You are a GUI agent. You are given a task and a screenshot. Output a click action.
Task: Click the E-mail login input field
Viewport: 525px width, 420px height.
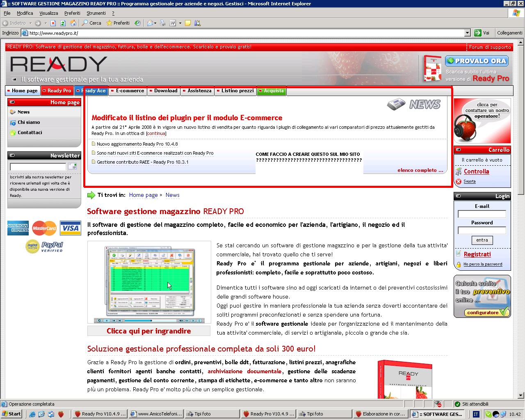tap(482, 214)
